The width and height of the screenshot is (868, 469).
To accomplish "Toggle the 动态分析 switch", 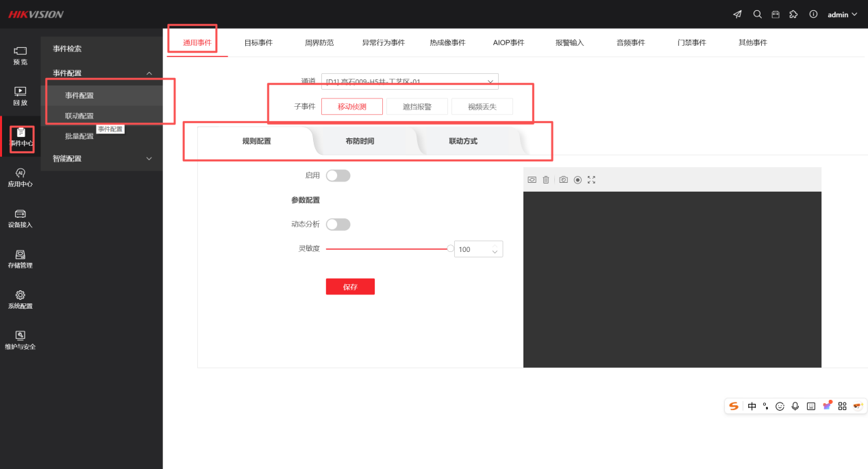I will point(338,225).
